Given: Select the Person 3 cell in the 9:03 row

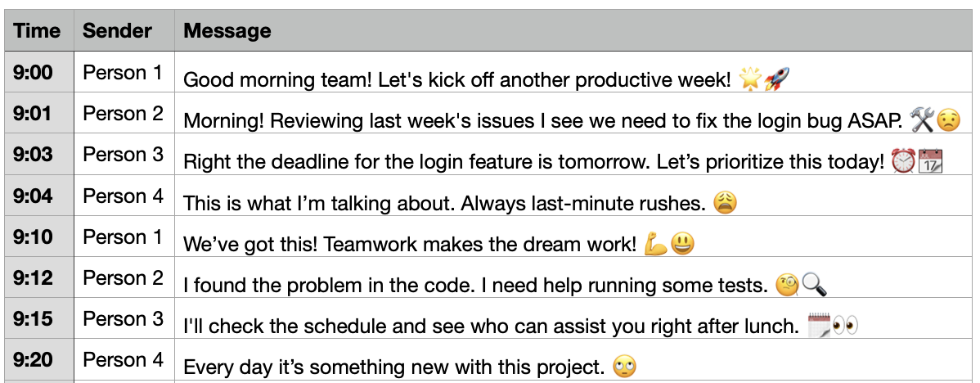Looking at the screenshot, I should (x=123, y=155).
